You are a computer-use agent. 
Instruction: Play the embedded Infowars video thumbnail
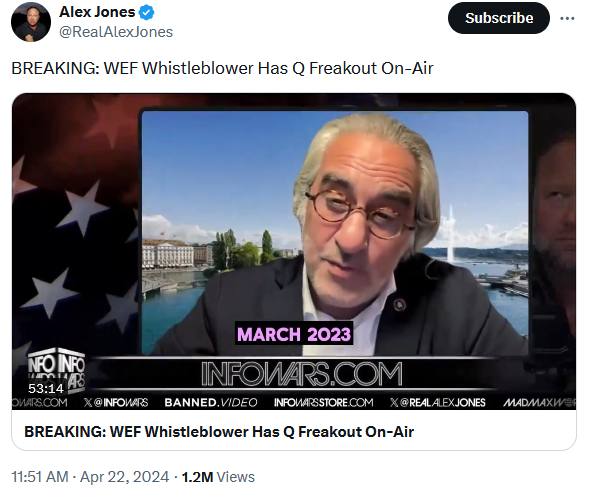click(294, 251)
